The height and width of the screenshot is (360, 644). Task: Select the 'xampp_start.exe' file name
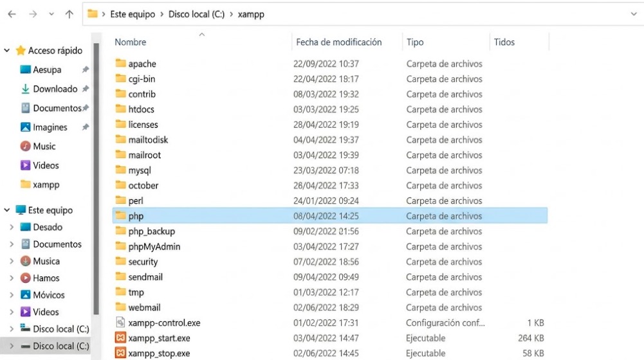pos(160,338)
